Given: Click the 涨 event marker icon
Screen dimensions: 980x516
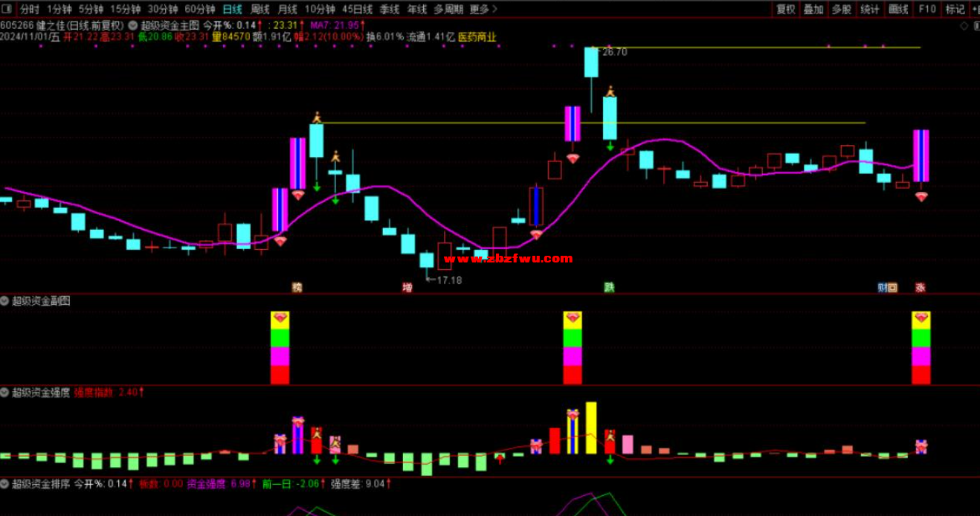Looking at the screenshot, I should tap(921, 288).
